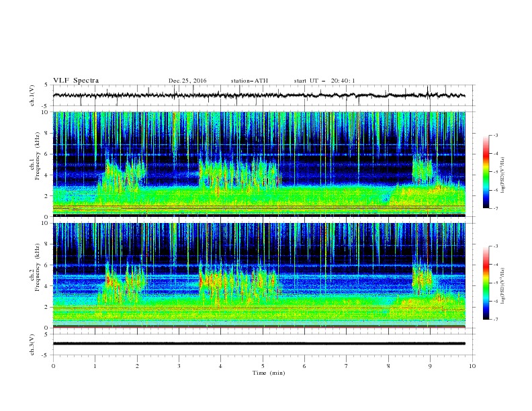The height and width of the screenshot is (411, 532).
Task: Click time-axis tick label "3"
Action: click(179, 366)
